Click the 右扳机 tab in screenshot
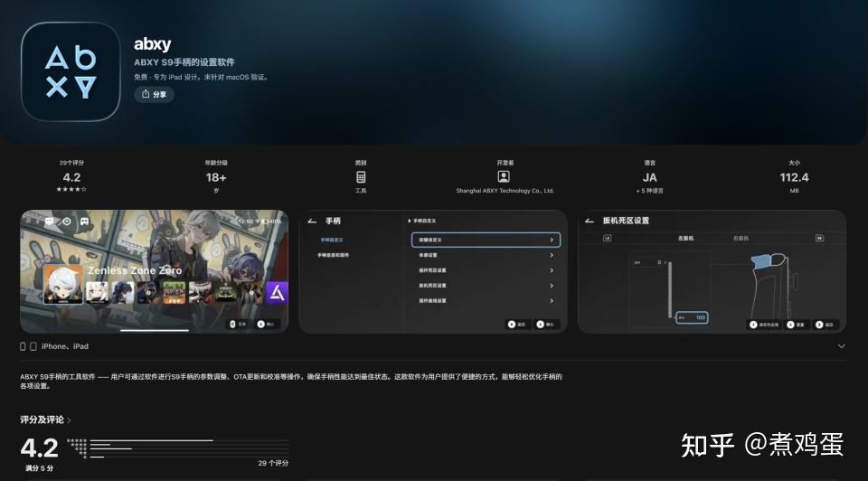Image resolution: width=868 pixels, height=481 pixels. coord(741,238)
